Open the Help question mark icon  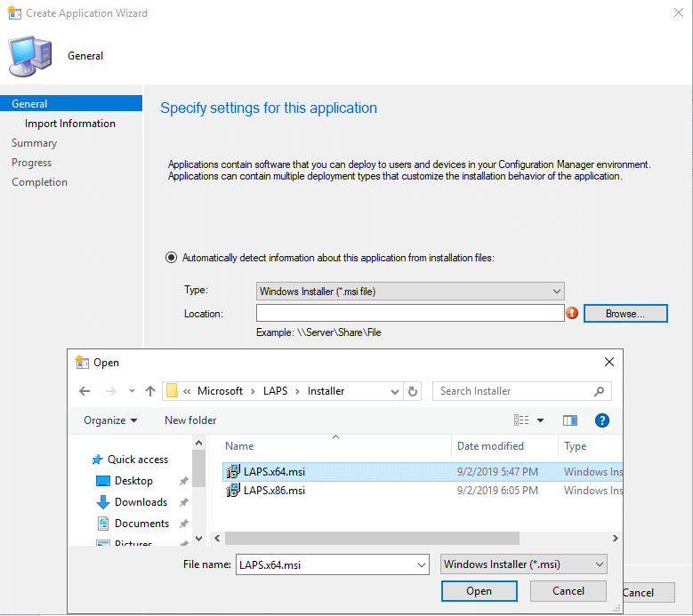coord(601,420)
